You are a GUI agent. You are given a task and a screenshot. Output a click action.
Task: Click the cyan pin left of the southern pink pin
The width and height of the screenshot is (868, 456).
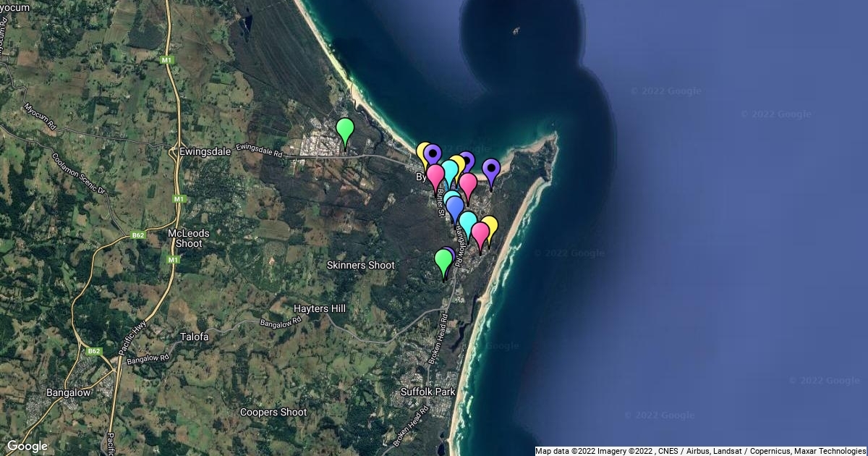click(468, 223)
